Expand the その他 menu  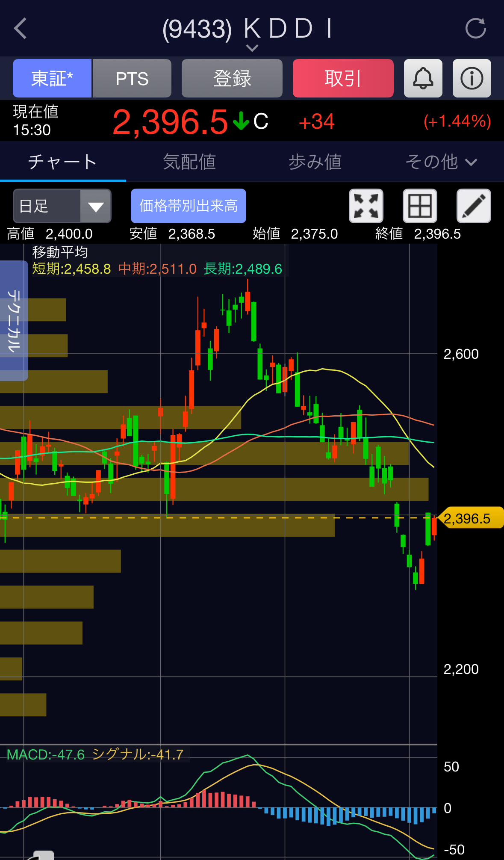click(441, 162)
